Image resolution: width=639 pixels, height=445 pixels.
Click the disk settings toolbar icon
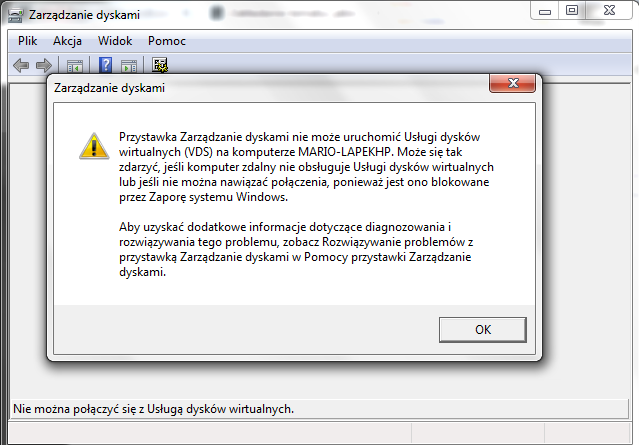tap(160, 65)
